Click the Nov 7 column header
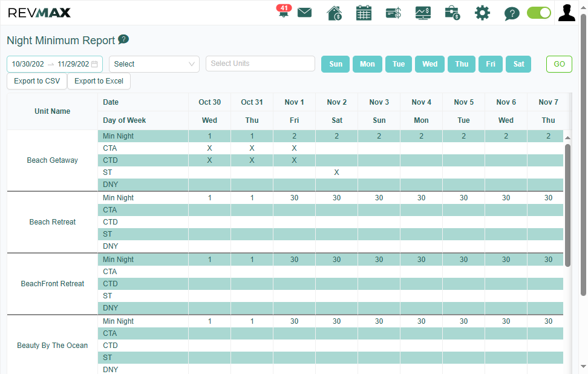The image size is (588, 374). (548, 102)
